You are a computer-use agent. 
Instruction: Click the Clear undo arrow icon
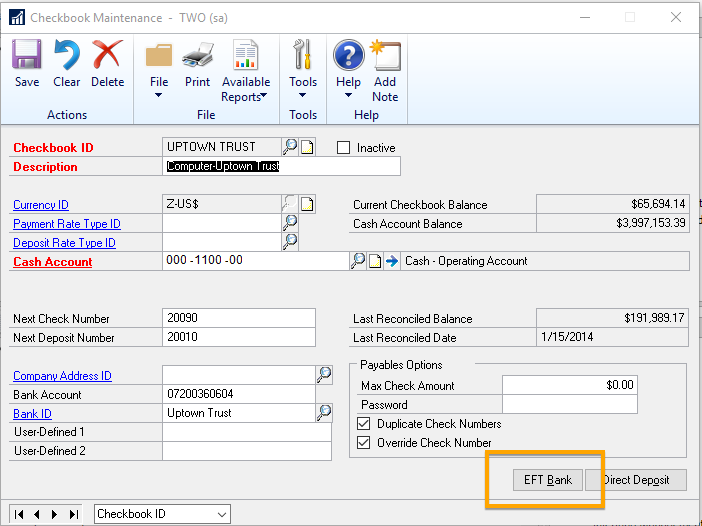[x=67, y=55]
